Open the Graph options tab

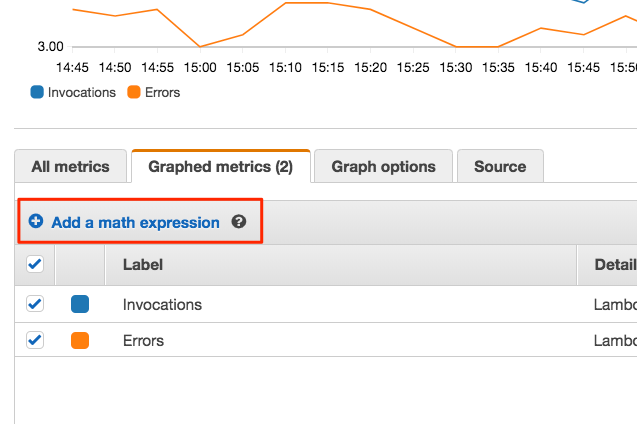[383, 167]
